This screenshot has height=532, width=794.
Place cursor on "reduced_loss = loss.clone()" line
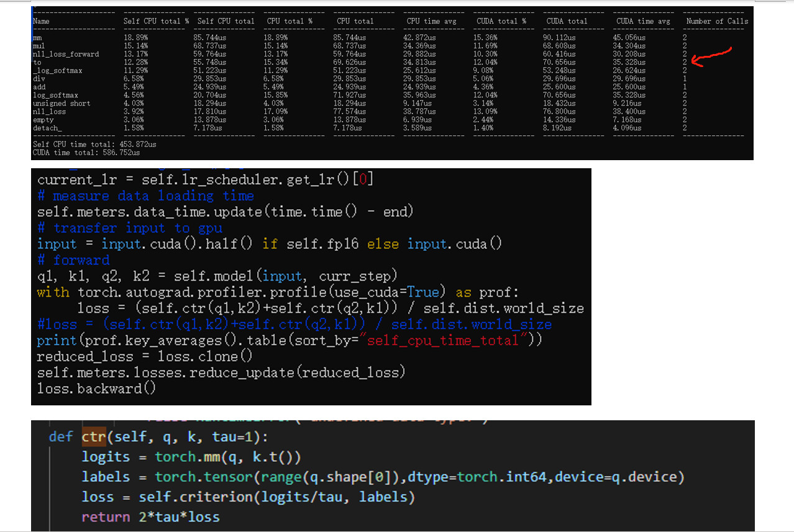145,356
